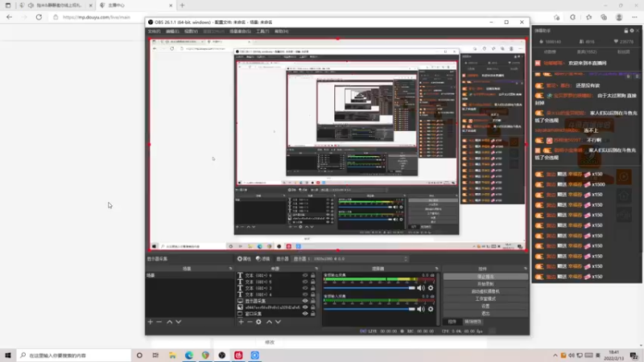
Task: Enable 工作室模式 in the controls dock
Action: (485, 298)
